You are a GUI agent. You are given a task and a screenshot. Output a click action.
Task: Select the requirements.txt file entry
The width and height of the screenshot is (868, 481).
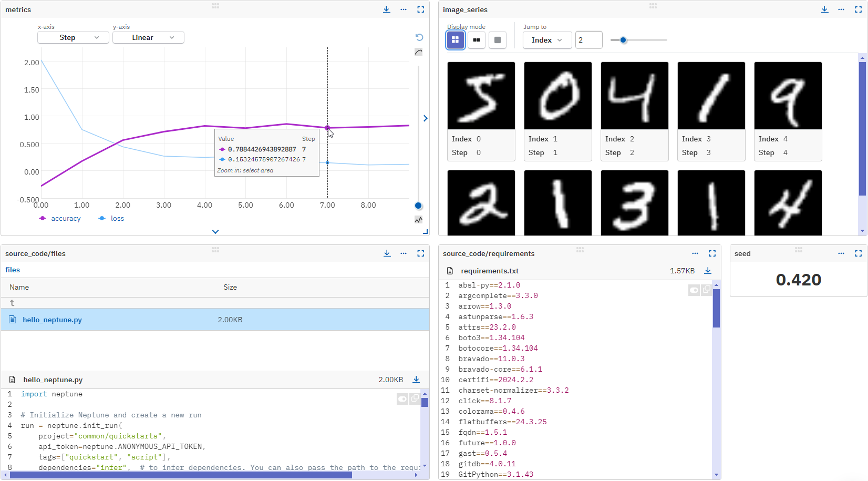pos(489,271)
